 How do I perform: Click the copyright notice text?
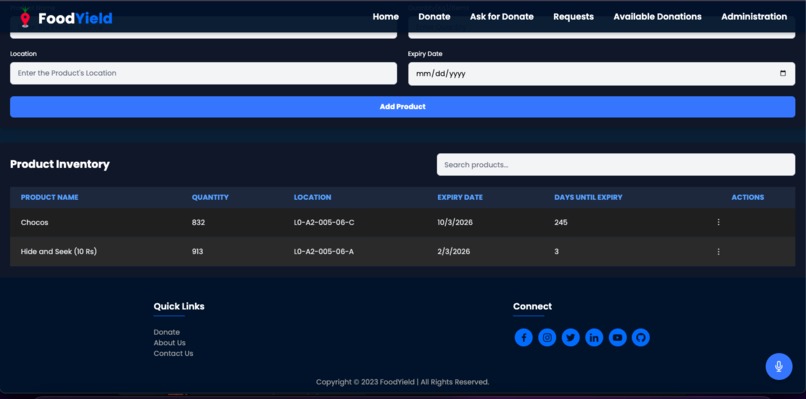402,382
